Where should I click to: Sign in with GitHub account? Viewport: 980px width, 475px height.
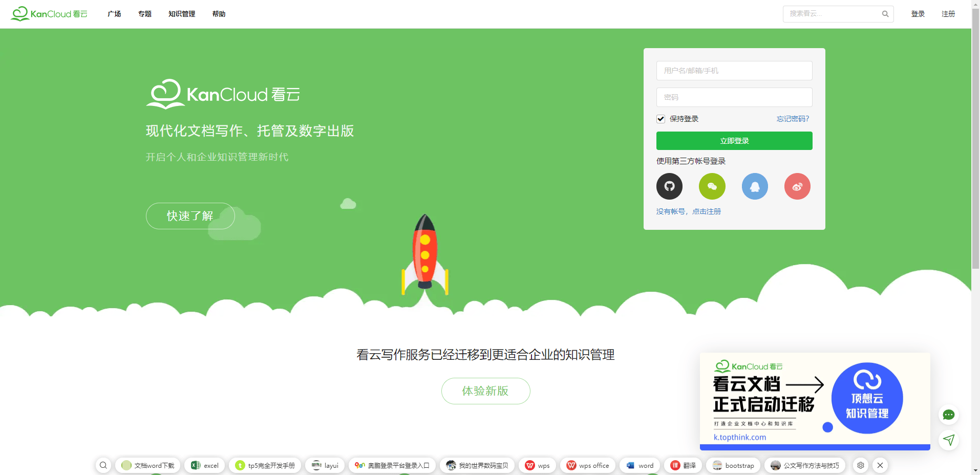pos(669,186)
